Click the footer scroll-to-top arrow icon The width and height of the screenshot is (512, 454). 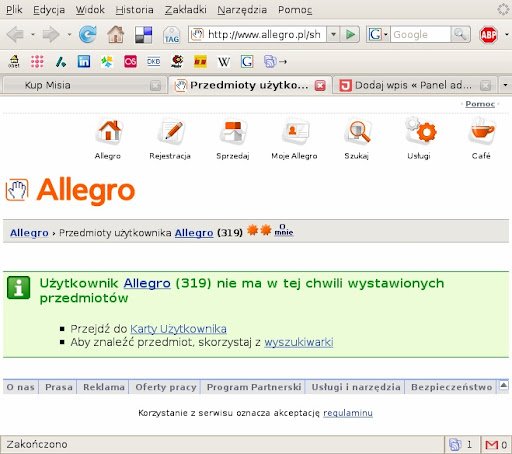504,386
